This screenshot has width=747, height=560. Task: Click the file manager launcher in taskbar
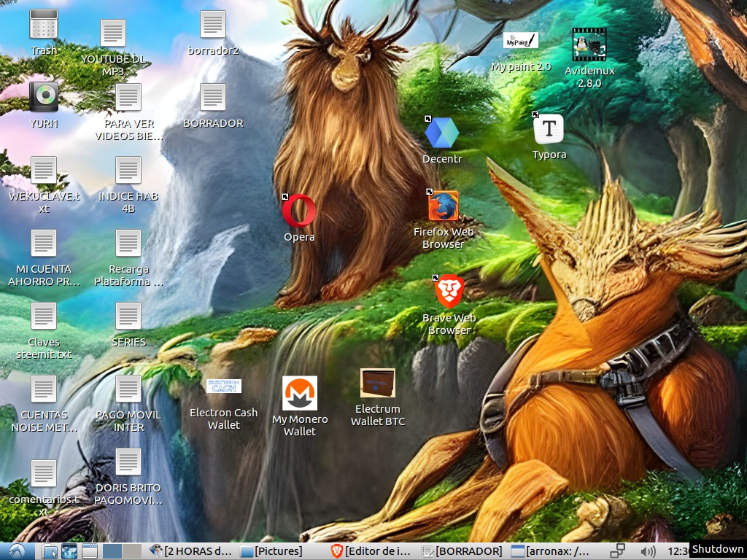point(49,551)
